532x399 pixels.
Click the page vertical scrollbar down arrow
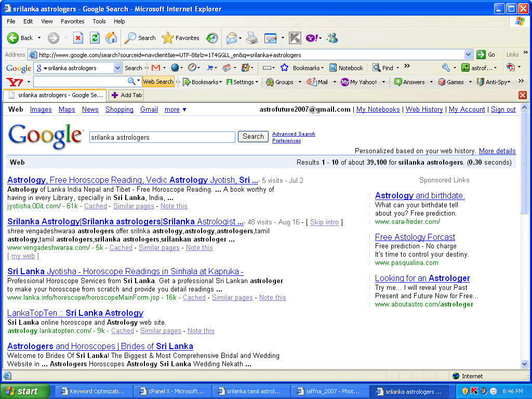[x=524, y=364]
